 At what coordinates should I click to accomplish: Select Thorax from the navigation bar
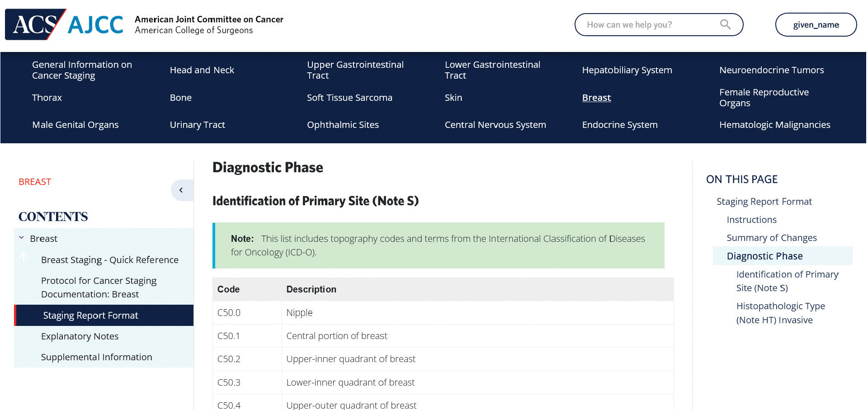47,98
